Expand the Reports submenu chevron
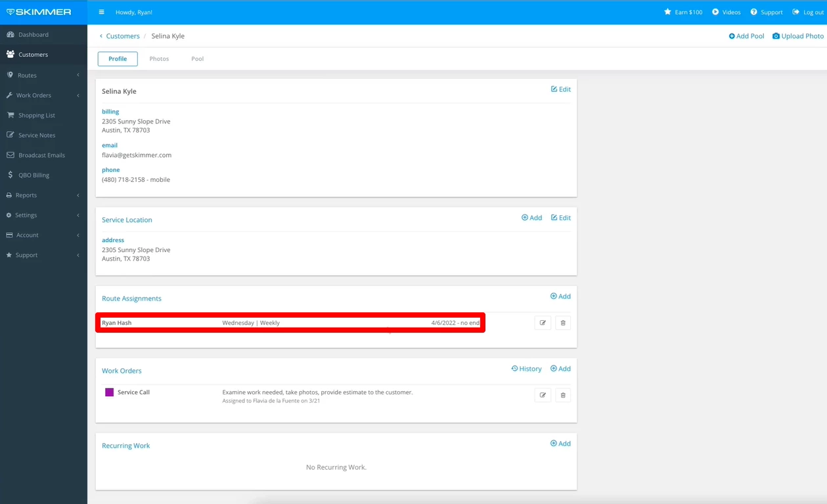 tap(78, 195)
